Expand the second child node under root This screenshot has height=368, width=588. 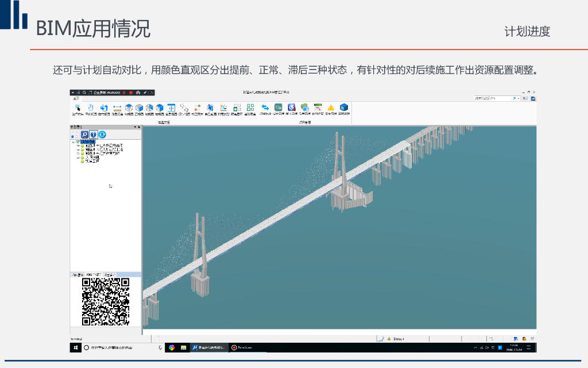[78, 149]
